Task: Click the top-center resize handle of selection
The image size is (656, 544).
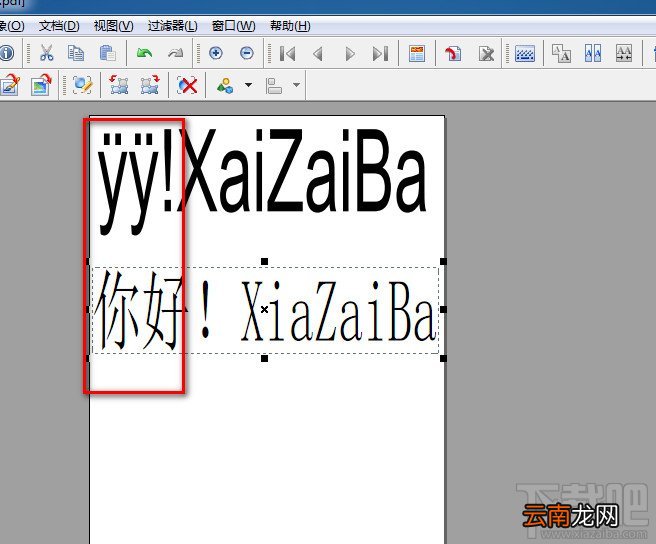Action: [x=264, y=262]
